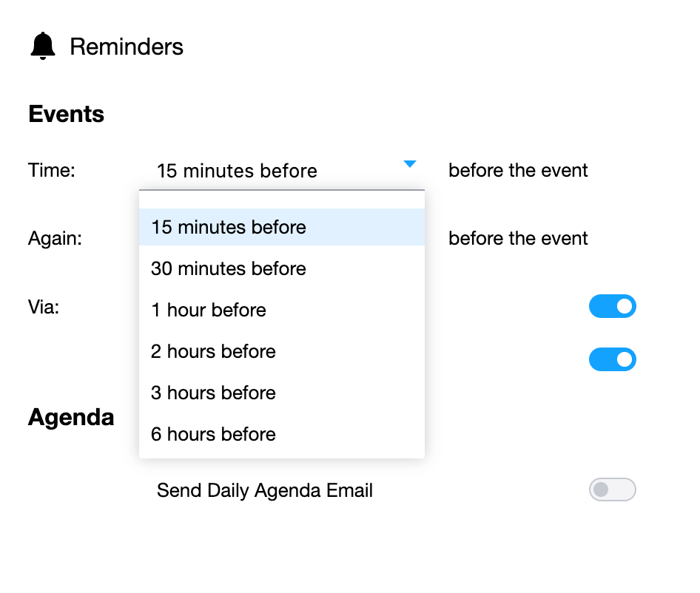Click the Send Daily Agenda Email label

[x=264, y=490]
